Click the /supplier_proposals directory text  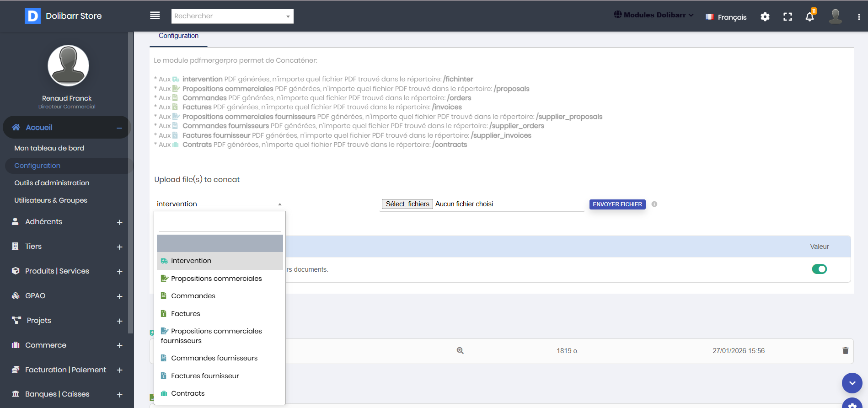(x=569, y=117)
